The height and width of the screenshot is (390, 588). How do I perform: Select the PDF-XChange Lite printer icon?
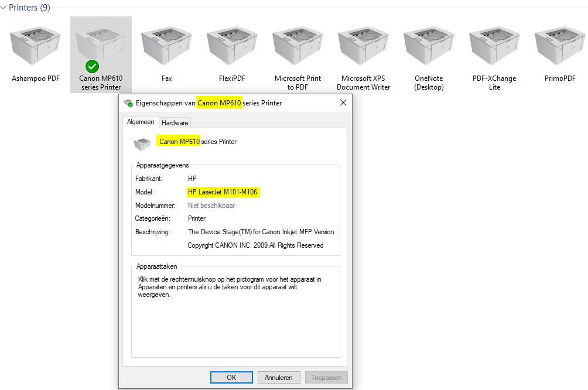[494, 46]
